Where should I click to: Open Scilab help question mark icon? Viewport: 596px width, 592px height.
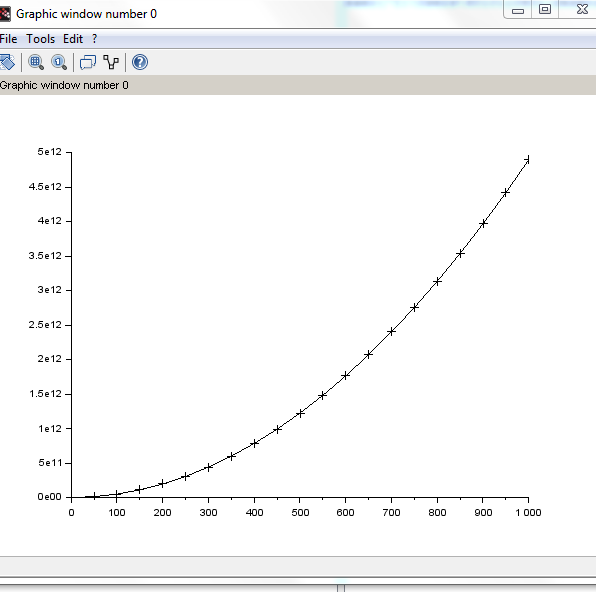tap(139, 62)
